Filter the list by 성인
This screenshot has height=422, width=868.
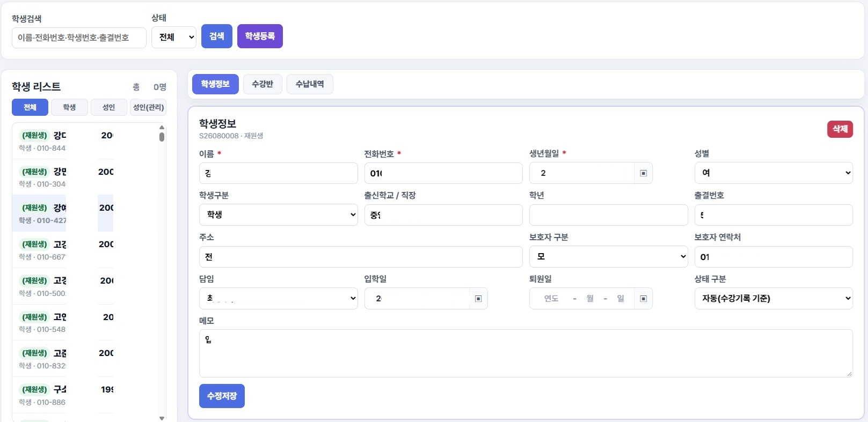pyautogui.click(x=109, y=107)
